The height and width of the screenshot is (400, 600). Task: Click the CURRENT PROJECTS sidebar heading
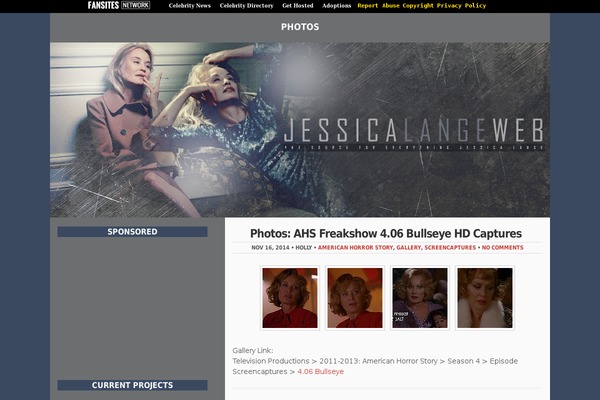tap(132, 385)
